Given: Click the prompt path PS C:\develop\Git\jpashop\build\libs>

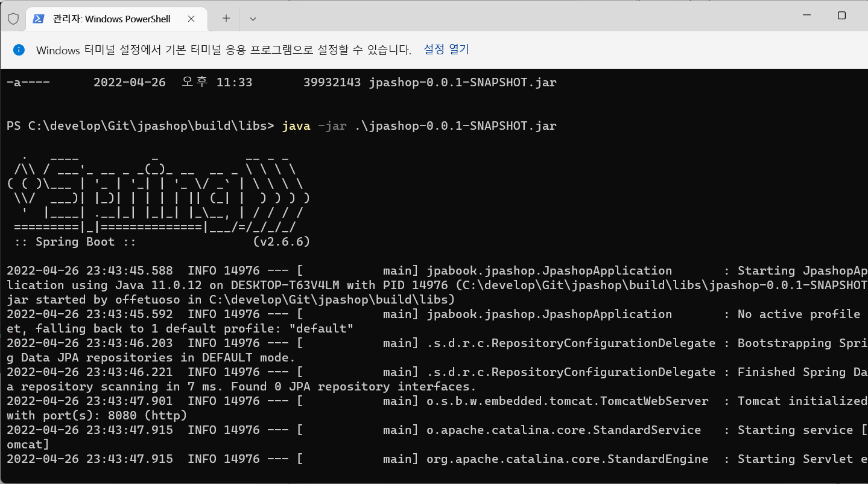Looking at the screenshot, I should 141,126.
